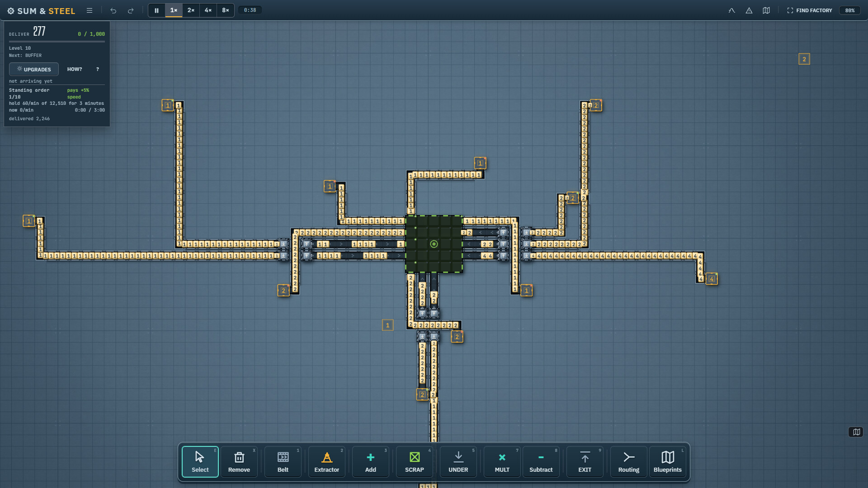Choose the Add operator tool
Viewport: 868px width, 488px height.
point(371,462)
